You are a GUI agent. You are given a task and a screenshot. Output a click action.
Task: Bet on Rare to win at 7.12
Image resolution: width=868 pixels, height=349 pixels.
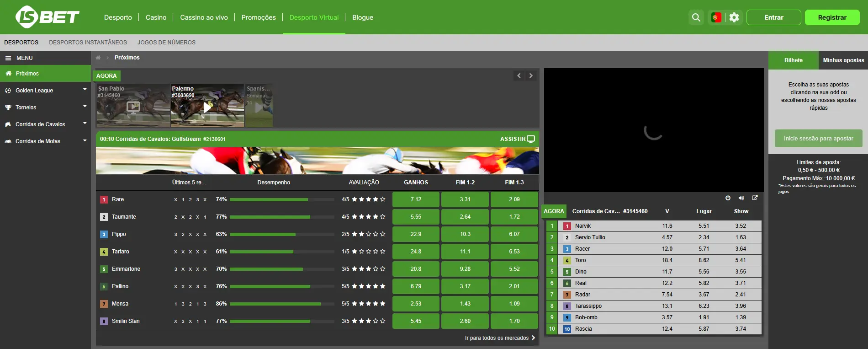coord(416,199)
